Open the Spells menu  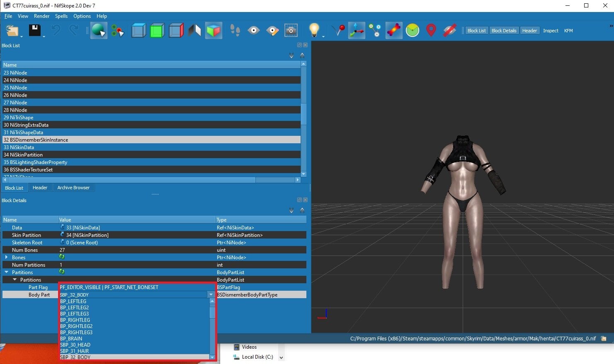tap(61, 16)
